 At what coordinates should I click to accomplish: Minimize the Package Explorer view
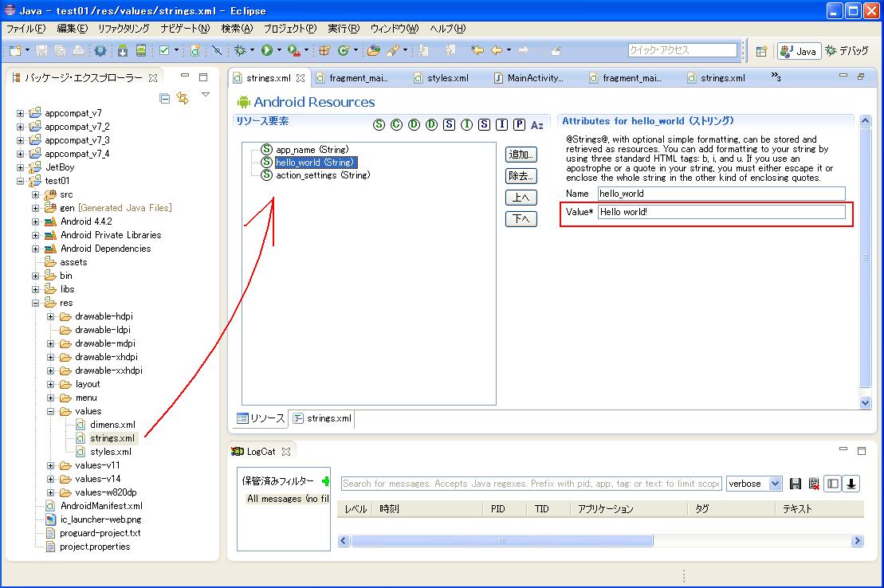pos(185,76)
